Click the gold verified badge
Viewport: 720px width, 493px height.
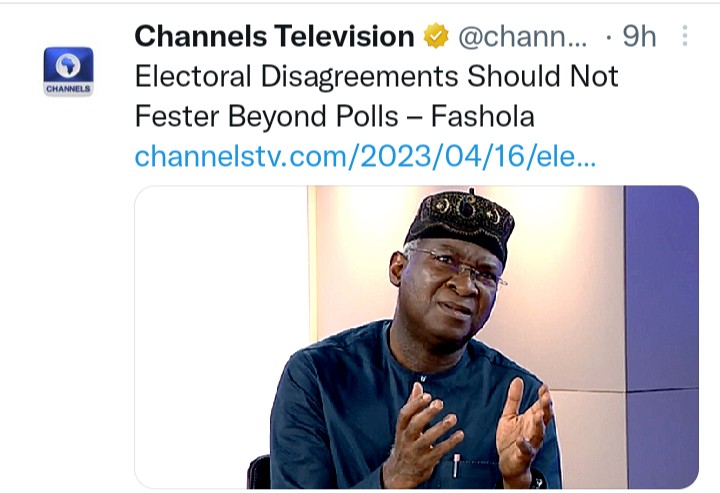tap(436, 37)
